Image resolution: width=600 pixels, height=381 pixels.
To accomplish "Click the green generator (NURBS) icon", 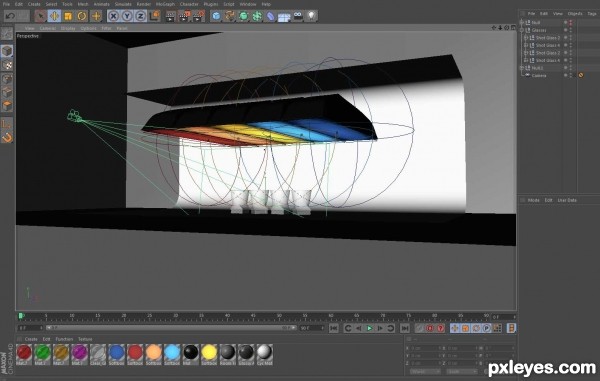I will 243,16.
